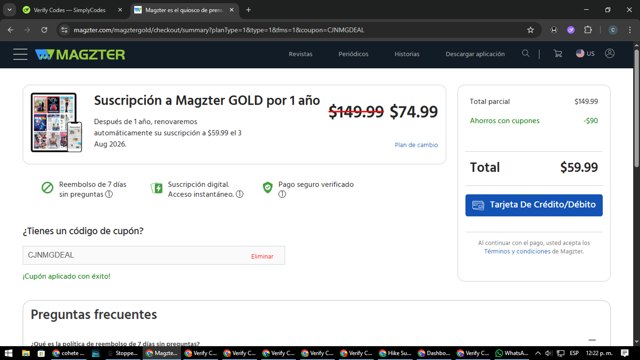Switch to Verify Codes — SimplyCodes tab

point(69,10)
